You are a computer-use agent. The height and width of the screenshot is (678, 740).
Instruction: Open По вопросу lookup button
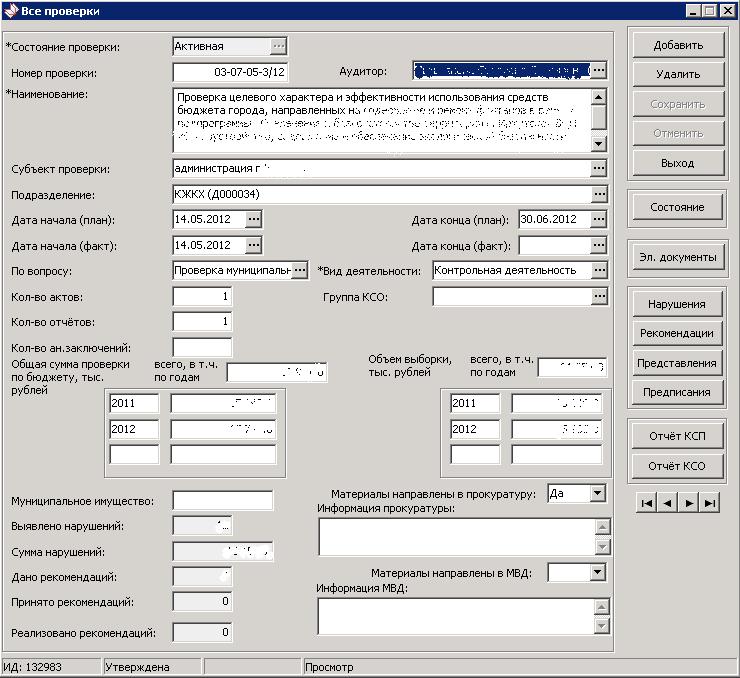[299, 270]
